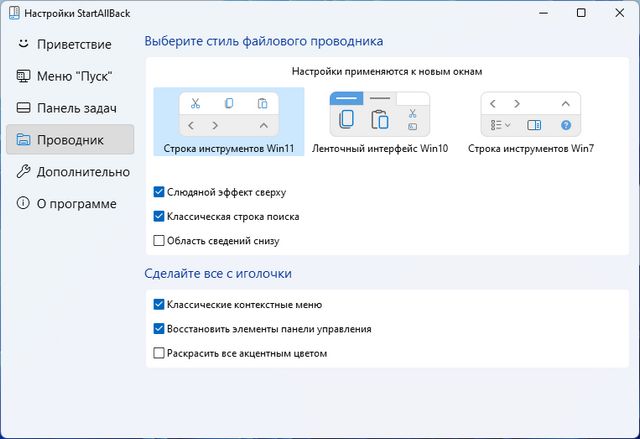Uncheck Восстановить элементы панели управления
Screen dimensions: 640x439
[x=159, y=329]
